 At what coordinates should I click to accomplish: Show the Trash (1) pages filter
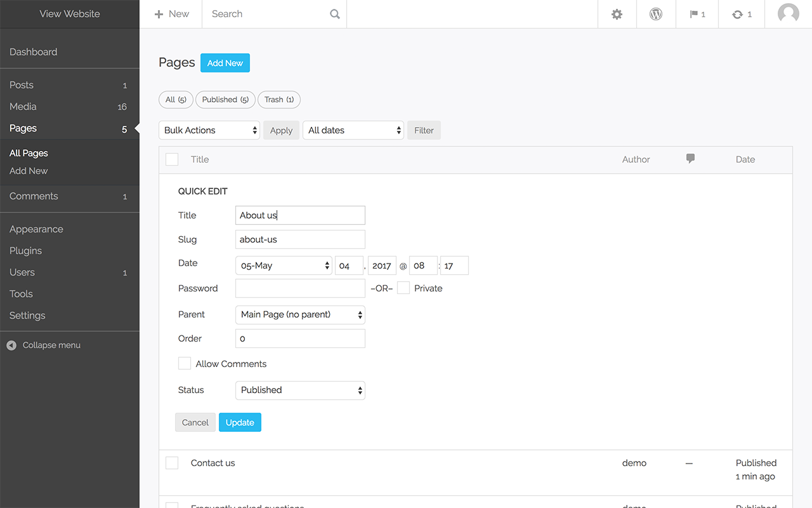click(279, 100)
